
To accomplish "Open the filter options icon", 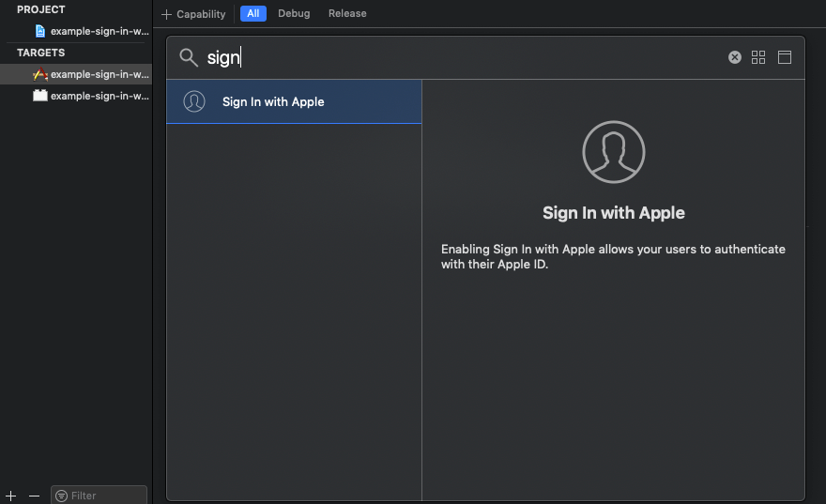I will pos(62,496).
